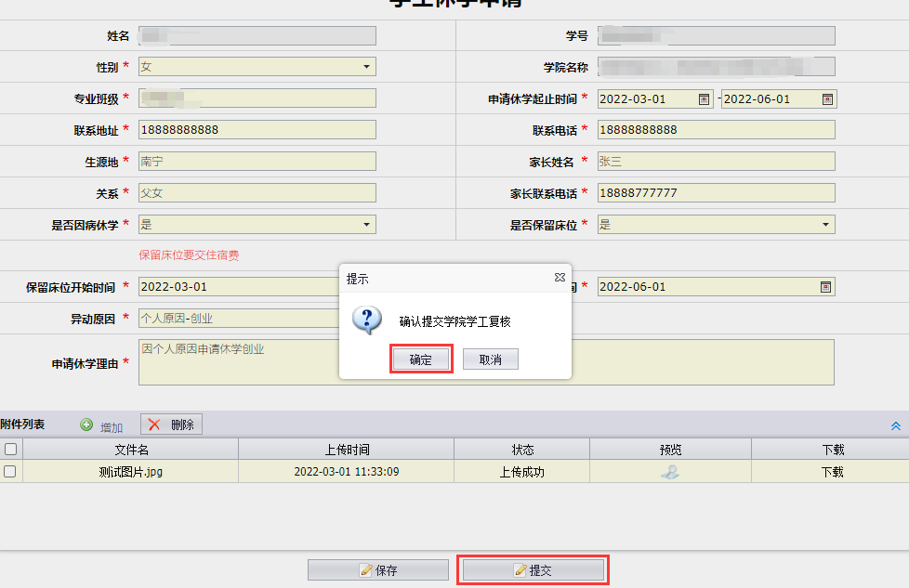909x588 pixels.
Task: Click the 删除 attachment button
Action: 171,425
